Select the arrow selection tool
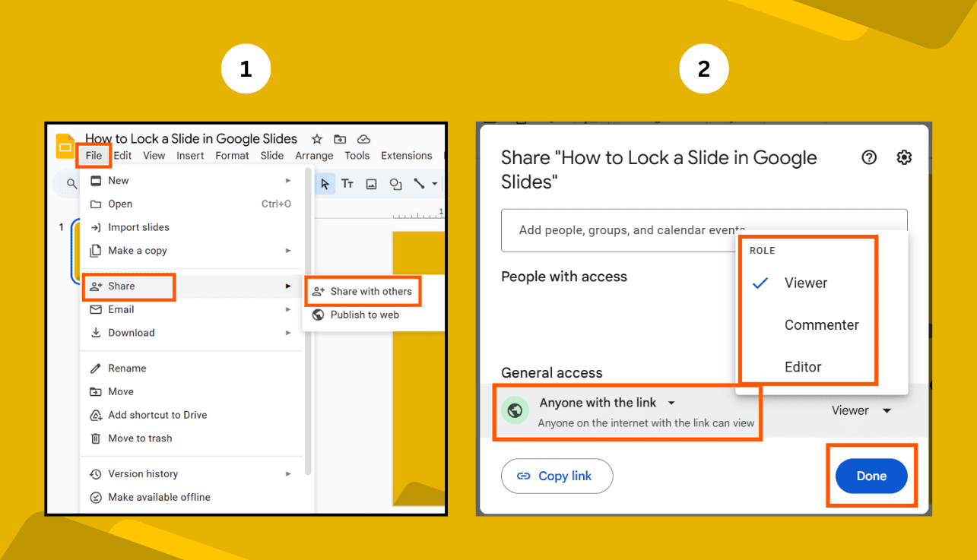The height and width of the screenshot is (560, 977). tap(325, 183)
